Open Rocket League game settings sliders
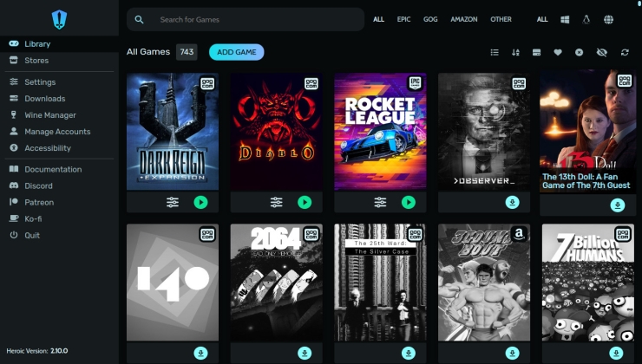This screenshot has height=364, width=642. [380, 202]
